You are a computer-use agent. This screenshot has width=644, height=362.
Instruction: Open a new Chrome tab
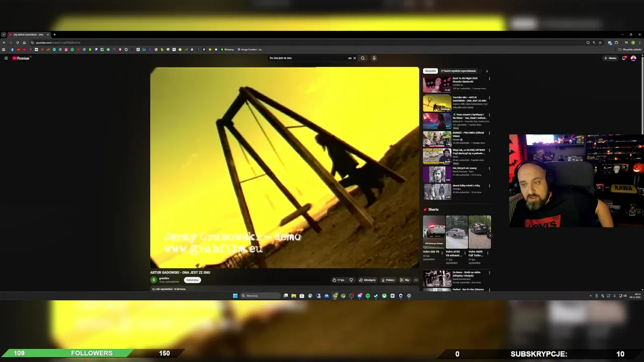[54, 35]
